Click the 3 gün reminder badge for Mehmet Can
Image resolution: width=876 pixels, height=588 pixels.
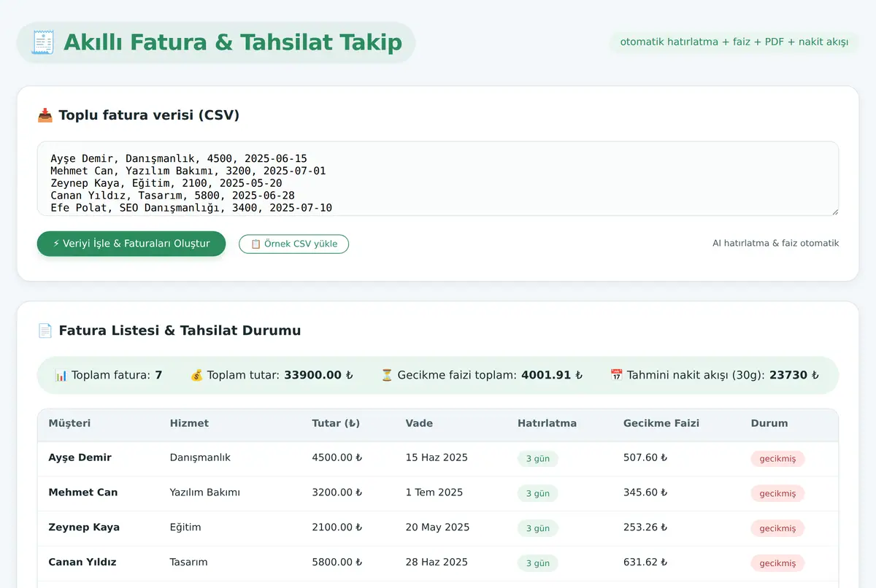[538, 494]
